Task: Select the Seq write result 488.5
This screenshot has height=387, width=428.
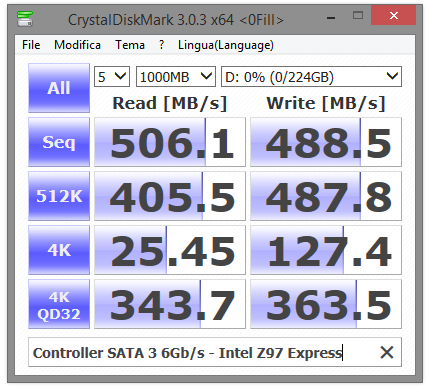Action: coord(326,142)
